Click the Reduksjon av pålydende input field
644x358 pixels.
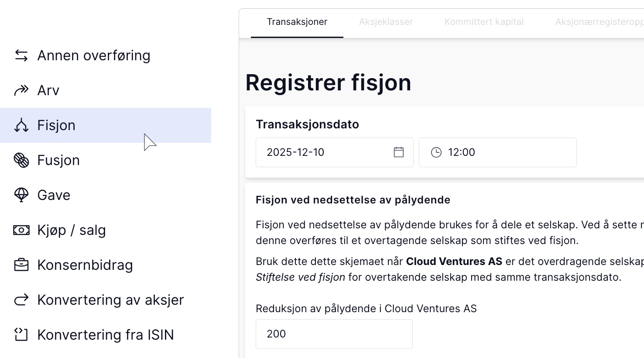tap(334, 334)
